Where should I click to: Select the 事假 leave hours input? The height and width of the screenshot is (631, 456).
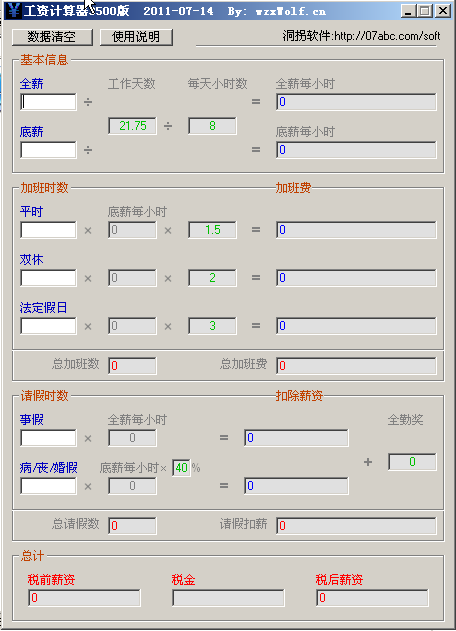point(48,438)
